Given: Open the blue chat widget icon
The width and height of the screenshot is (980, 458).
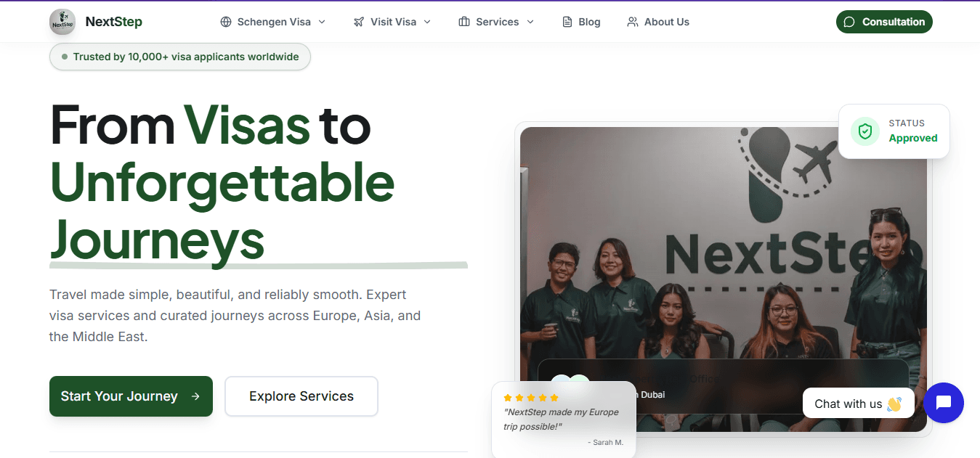Looking at the screenshot, I should point(944,403).
